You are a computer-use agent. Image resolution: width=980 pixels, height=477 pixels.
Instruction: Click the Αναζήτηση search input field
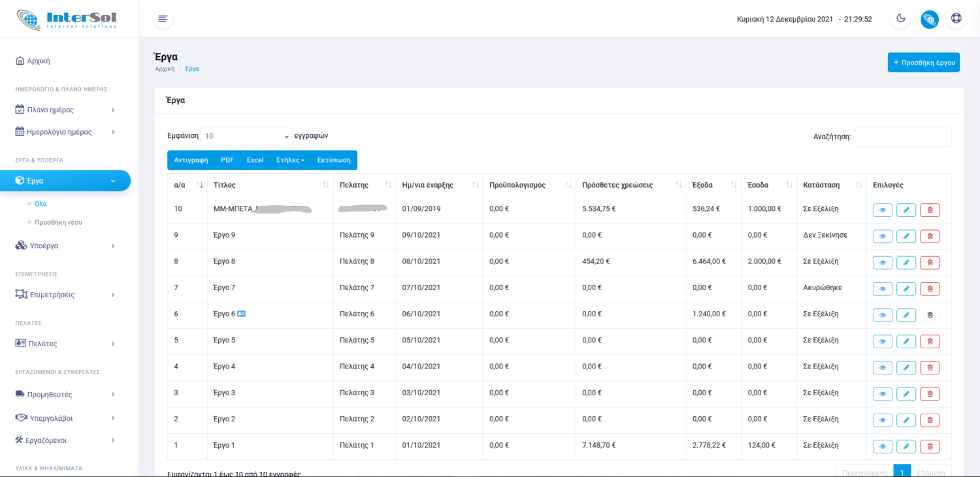(902, 137)
